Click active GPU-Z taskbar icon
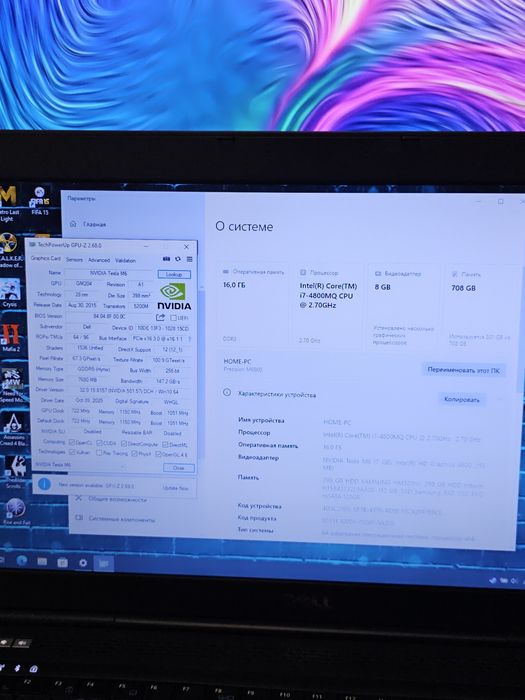 (x=104, y=564)
